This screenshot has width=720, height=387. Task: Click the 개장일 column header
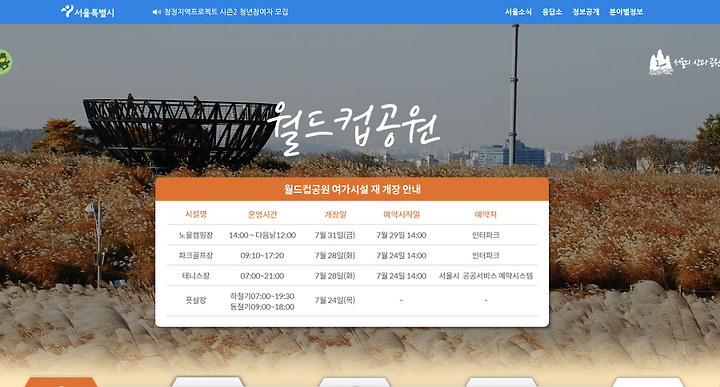click(335, 214)
